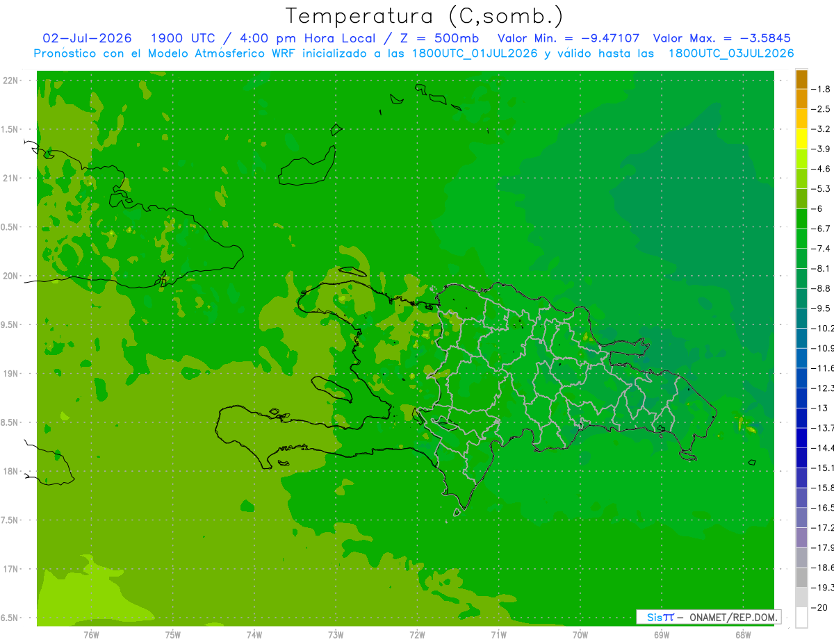Click the latitude label "17N"
This screenshot has height=644, width=834.
[x=10, y=569]
